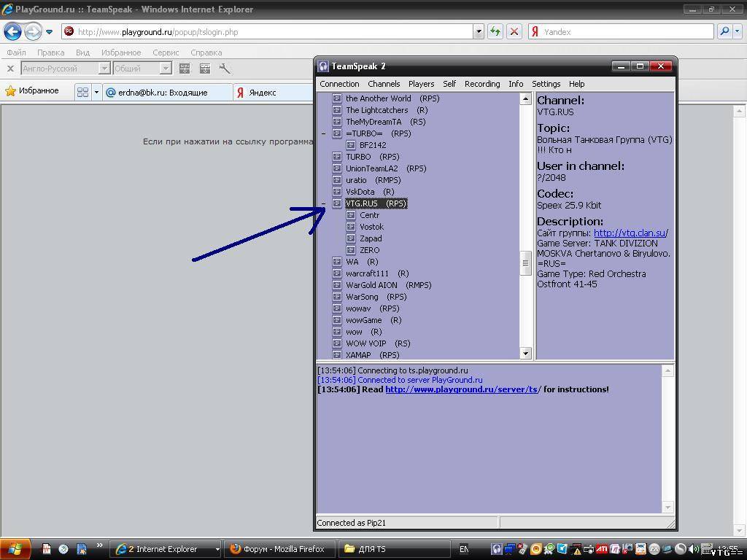
Task: Click the channel list scroll-down arrow
Action: tap(525, 353)
